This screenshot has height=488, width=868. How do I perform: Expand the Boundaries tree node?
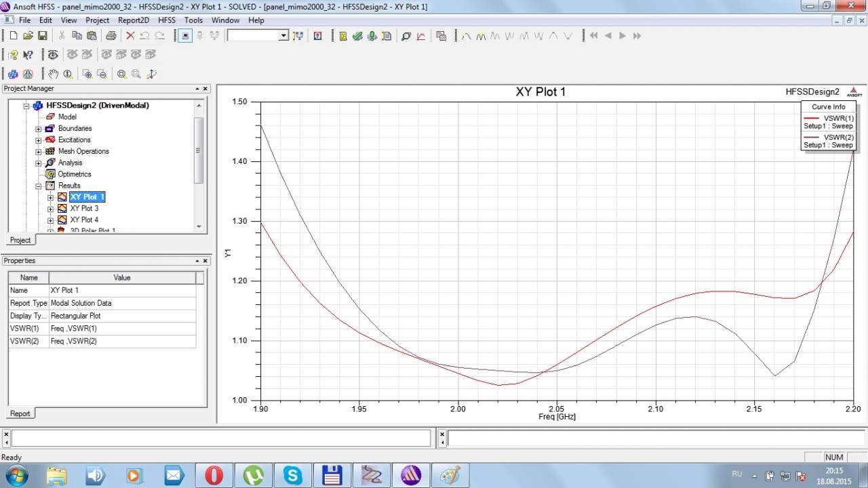(x=39, y=129)
